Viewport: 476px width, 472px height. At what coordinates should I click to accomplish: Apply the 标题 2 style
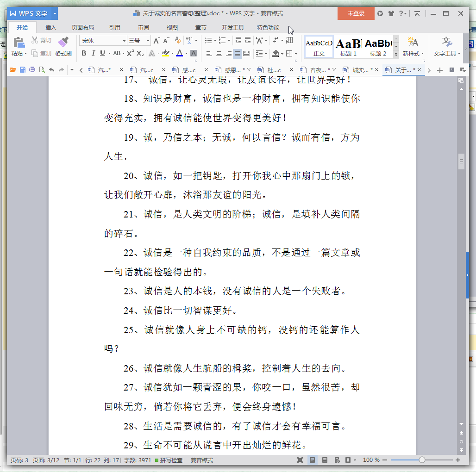378,47
